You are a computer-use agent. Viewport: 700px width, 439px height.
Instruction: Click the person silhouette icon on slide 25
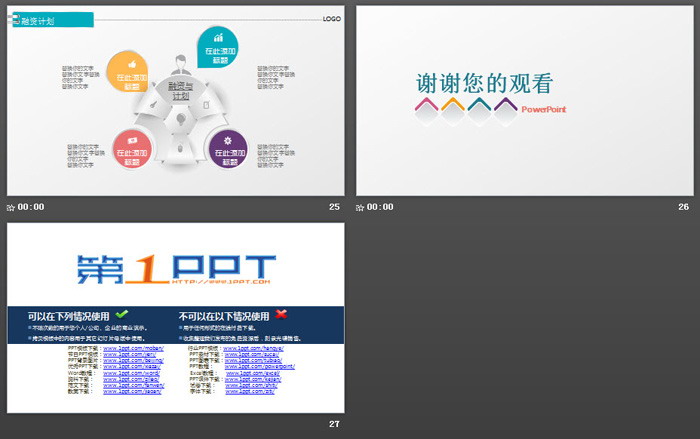(181, 65)
